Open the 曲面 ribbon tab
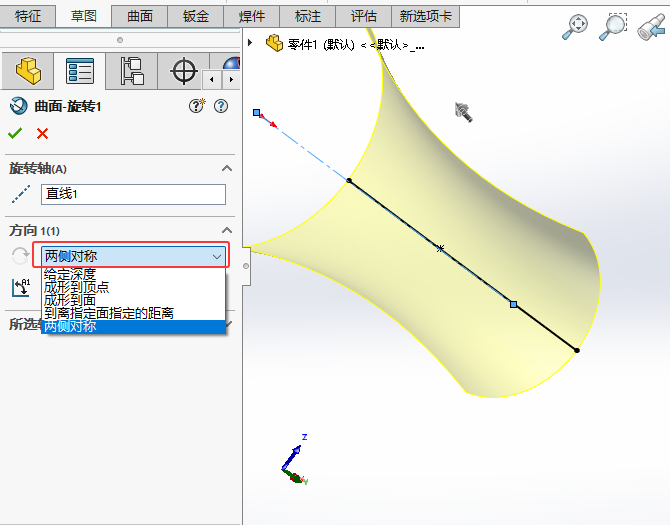 click(x=140, y=16)
